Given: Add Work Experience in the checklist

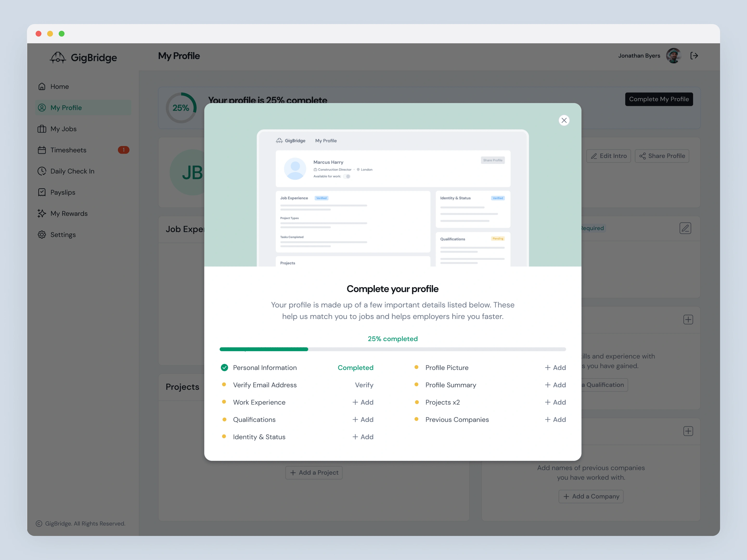Looking at the screenshot, I should point(363,402).
